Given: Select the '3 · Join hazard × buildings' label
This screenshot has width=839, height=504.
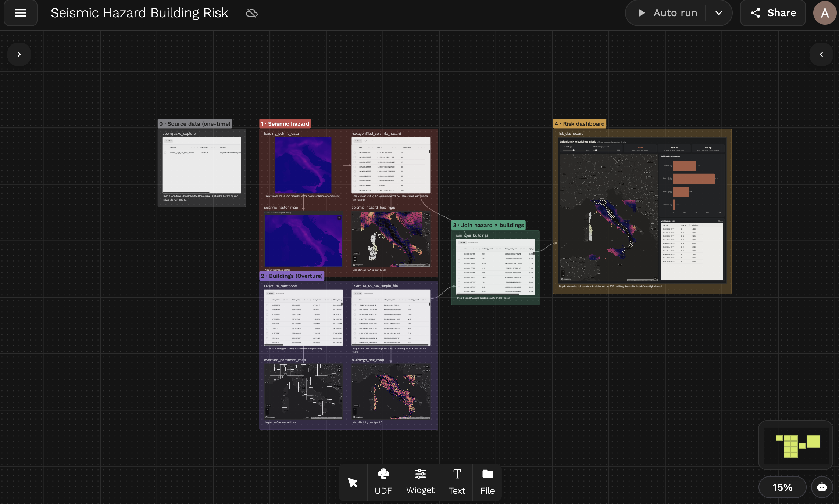Looking at the screenshot, I should pyautogui.click(x=488, y=225).
